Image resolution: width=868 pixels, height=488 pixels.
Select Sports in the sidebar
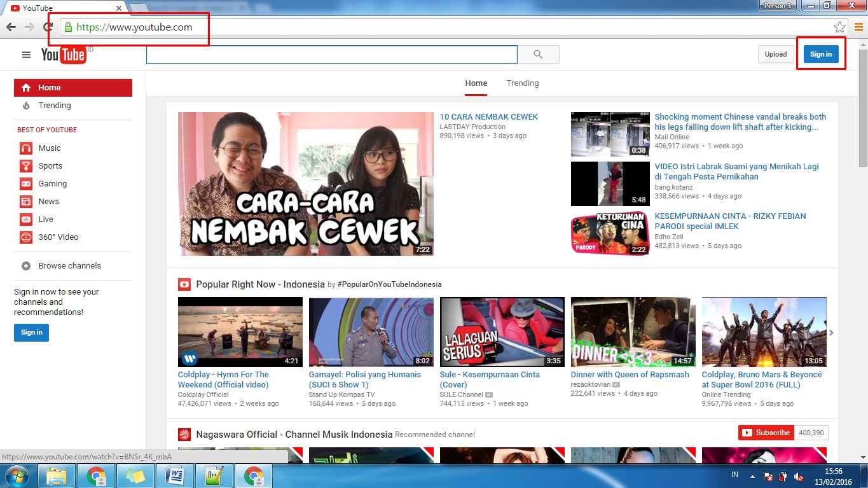tap(49, 165)
